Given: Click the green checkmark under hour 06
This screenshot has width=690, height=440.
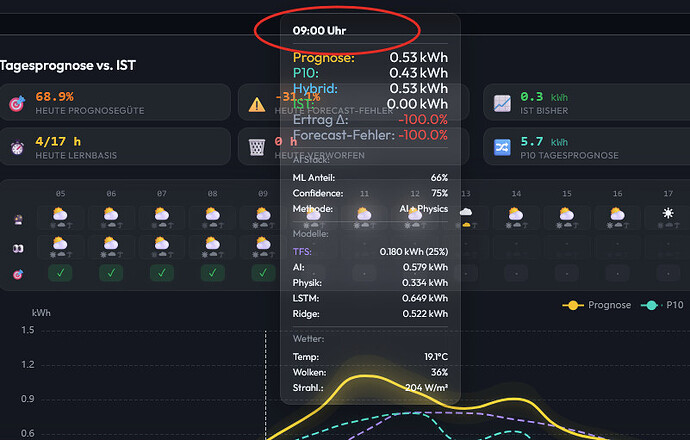Looking at the screenshot, I should coord(111,273).
